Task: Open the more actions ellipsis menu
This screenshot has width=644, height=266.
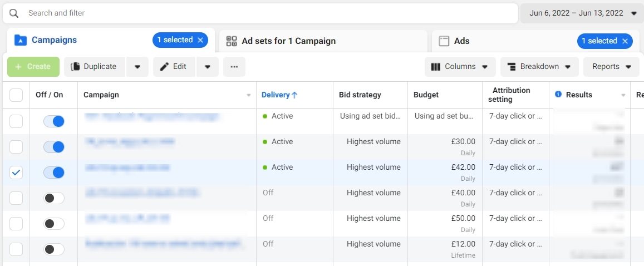Action: (x=234, y=67)
